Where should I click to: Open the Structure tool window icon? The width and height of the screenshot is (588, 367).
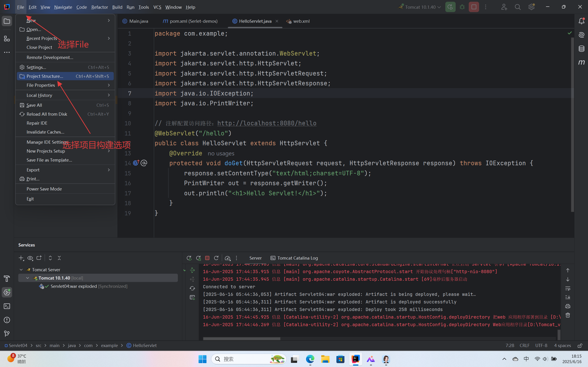click(7, 39)
